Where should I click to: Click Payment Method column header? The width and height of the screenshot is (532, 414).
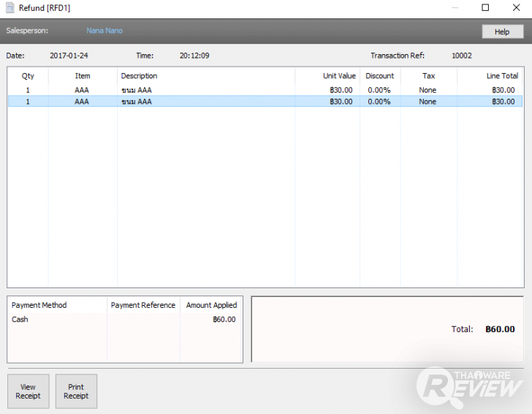(57, 305)
